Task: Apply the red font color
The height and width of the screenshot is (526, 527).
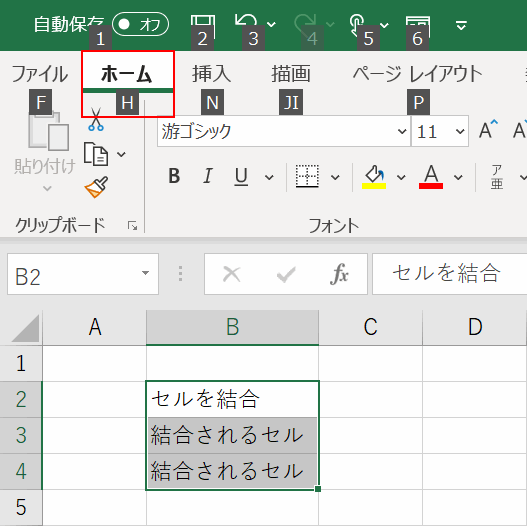Action: coord(431,177)
